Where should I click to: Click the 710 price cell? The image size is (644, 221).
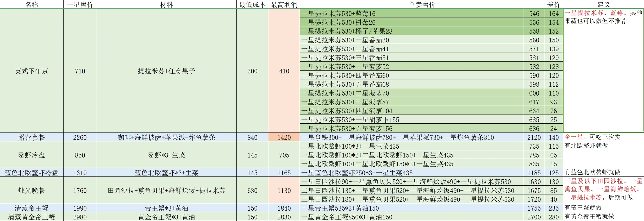(80, 71)
